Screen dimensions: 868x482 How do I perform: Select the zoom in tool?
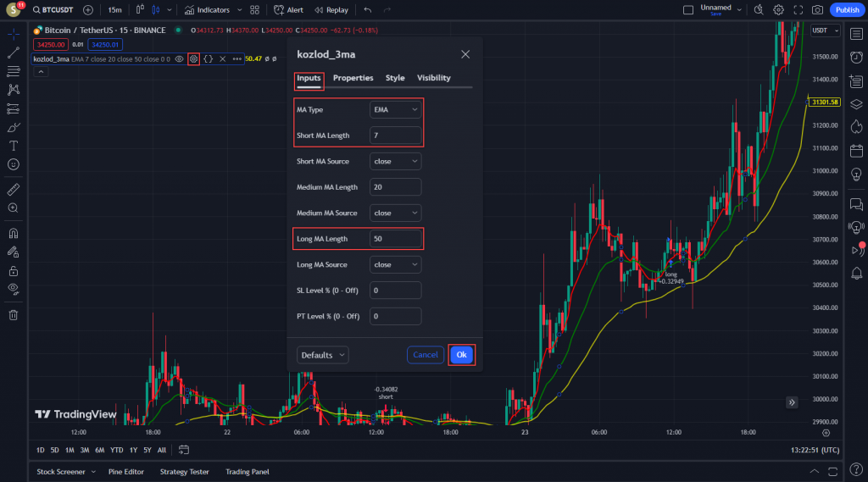(14, 208)
